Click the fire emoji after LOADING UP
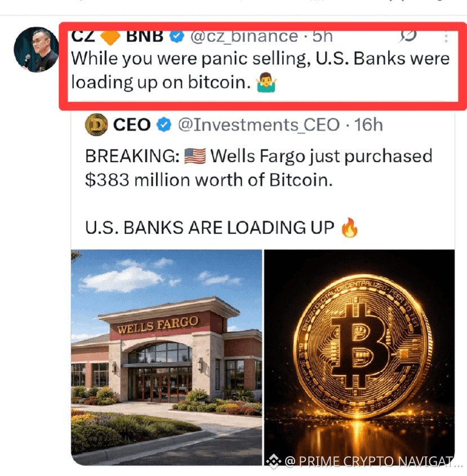This screenshot has width=467, height=476. [x=349, y=228]
